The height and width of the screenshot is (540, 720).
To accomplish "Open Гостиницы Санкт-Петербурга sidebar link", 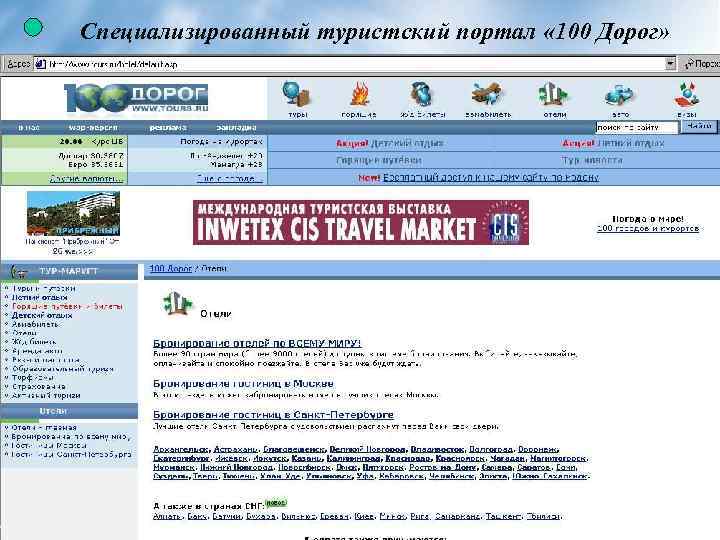I will click(x=72, y=454).
